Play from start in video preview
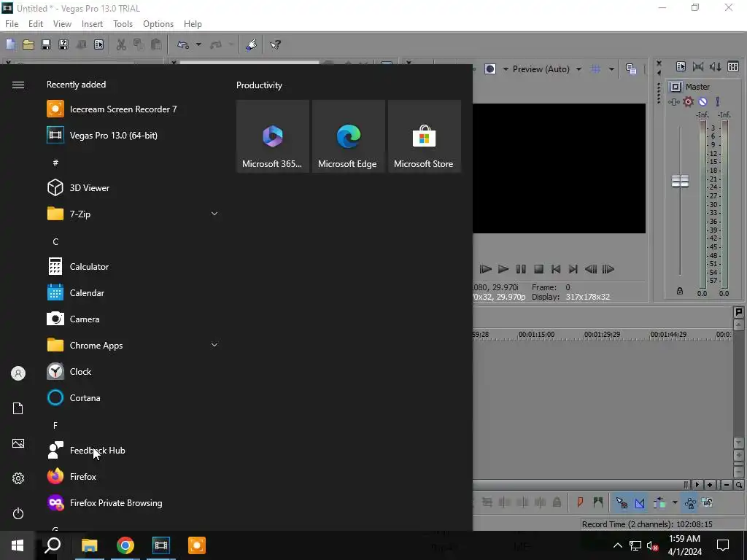Image resolution: width=747 pixels, height=560 pixels. (485, 269)
